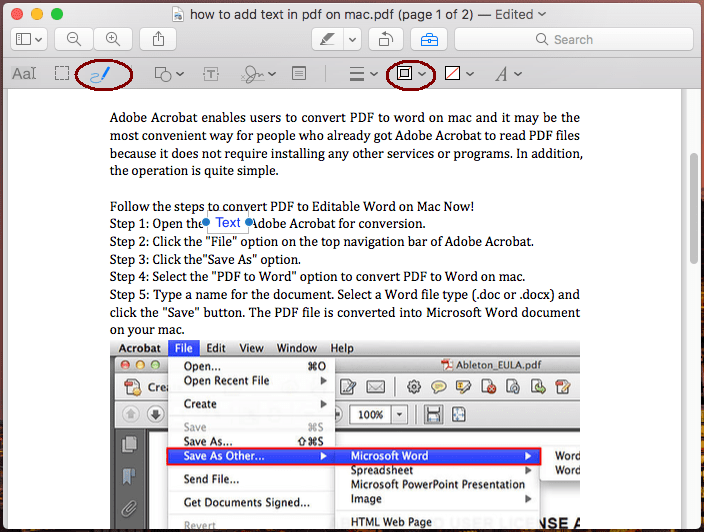The image size is (704, 532).
Task: Open Shape Style line thickness menu
Action: tap(357, 74)
